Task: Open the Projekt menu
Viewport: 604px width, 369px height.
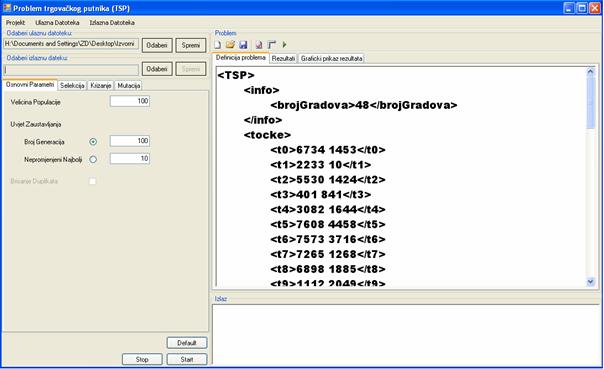Action: [15, 23]
